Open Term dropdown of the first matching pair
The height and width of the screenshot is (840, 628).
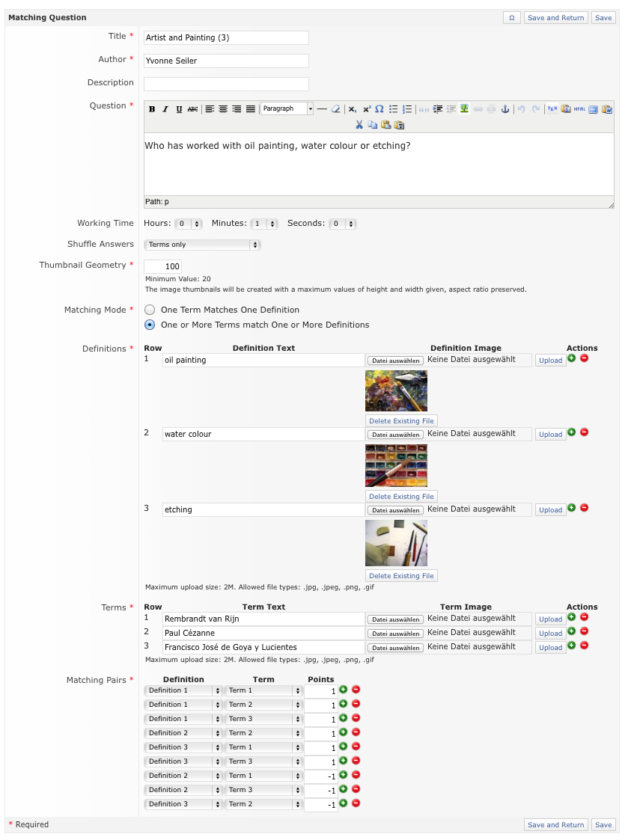coord(263,691)
